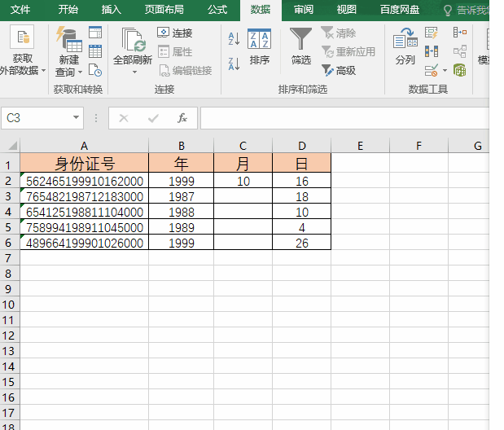This screenshot has height=430, width=504.
Task: Select day cell containing 26
Action: pyautogui.click(x=302, y=243)
